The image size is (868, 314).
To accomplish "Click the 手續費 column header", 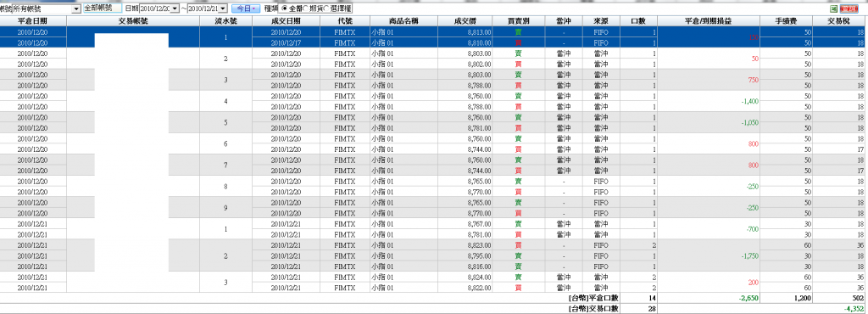I will point(785,20).
